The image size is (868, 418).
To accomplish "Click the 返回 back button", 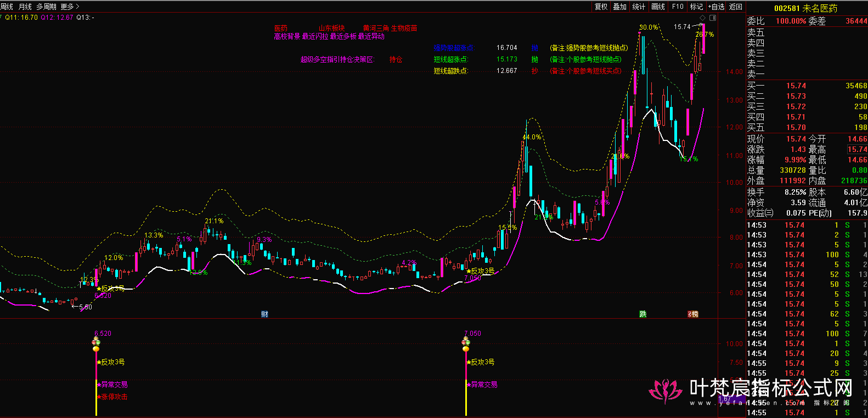I will coord(736,7).
